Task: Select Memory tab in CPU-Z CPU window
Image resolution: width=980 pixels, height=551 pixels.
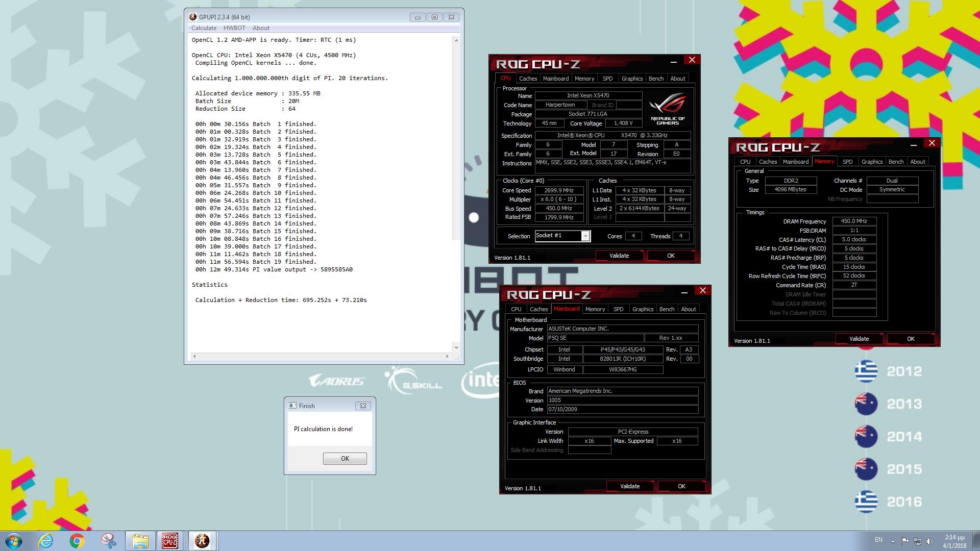Action: (x=584, y=79)
